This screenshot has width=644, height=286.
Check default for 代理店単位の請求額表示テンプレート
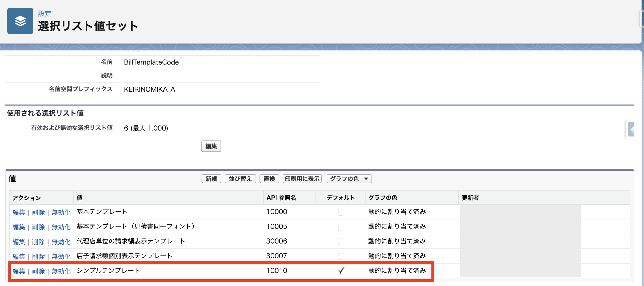click(340, 241)
